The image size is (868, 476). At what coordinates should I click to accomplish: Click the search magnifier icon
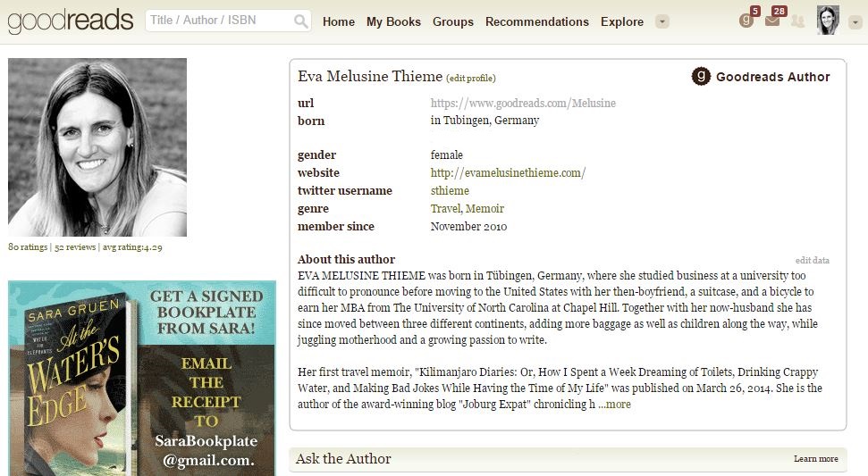(301, 21)
